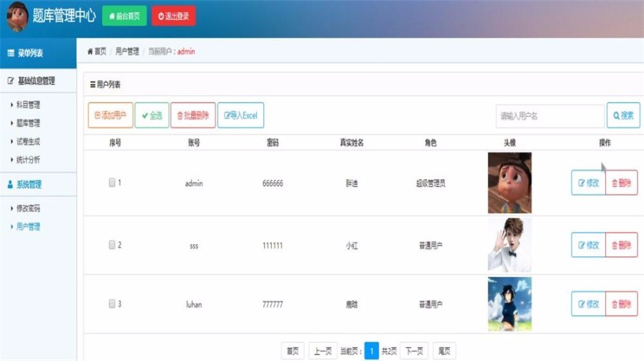This screenshot has width=644, height=361.
Task: Open 题库管理 in the sidebar
Action: point(28,123)
